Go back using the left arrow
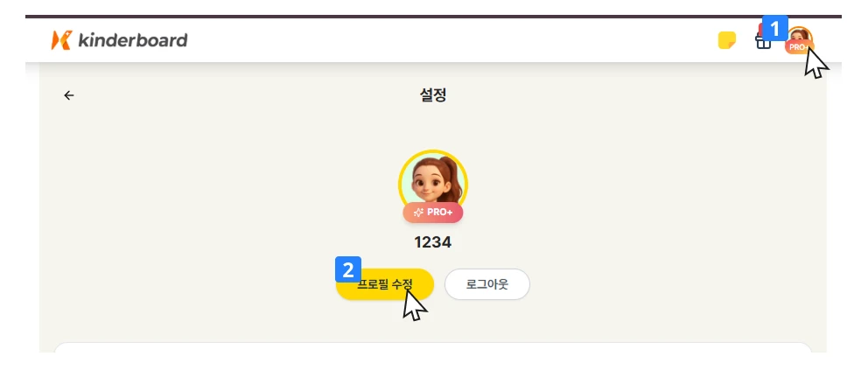This screenshot has height=370, width=868. 69,95
